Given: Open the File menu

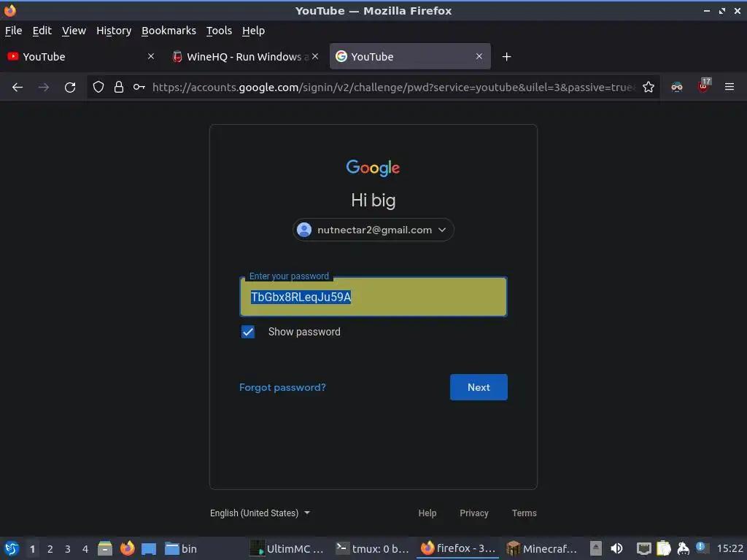Looking at the screenshot, I should pyautogui.click(x=13, y=31).
